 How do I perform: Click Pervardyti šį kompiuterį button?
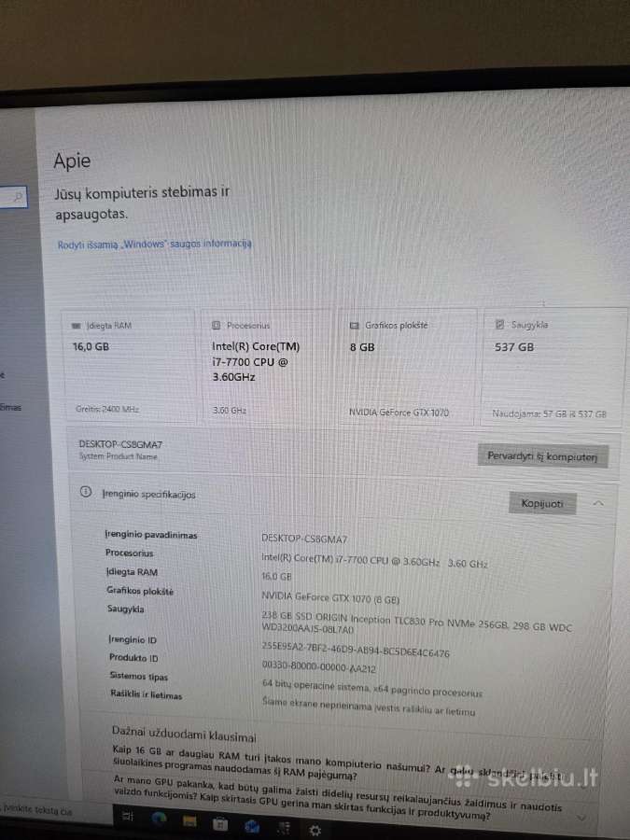[x=542, y=456]
